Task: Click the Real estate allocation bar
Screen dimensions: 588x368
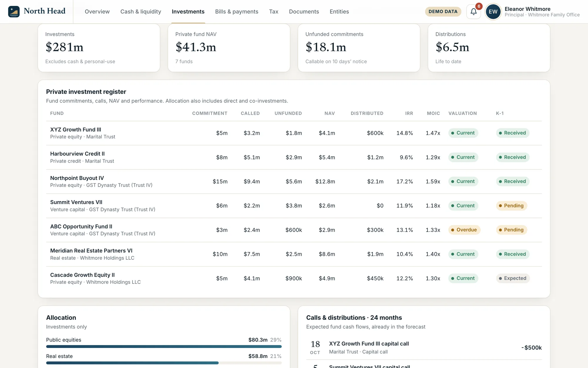Action: click(x=164, y=363)
